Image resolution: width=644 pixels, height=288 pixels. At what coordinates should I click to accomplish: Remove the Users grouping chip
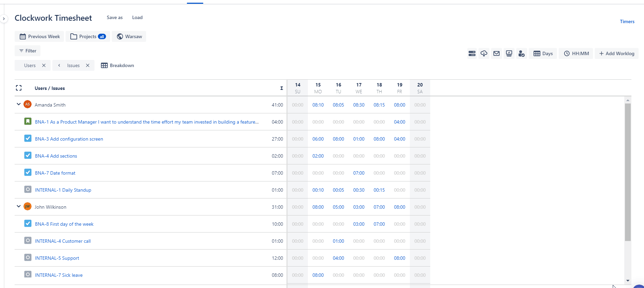pos(44,65)
